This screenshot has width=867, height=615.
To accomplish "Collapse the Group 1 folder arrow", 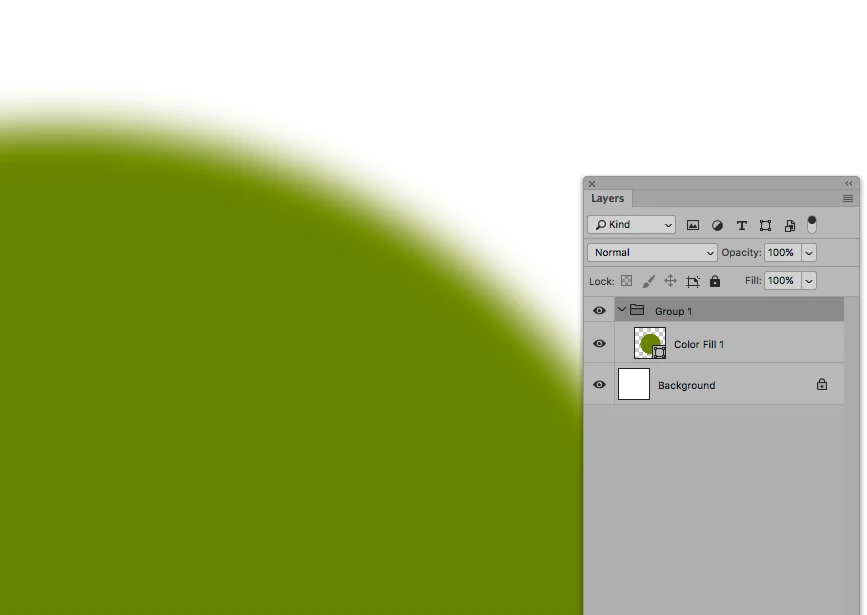I will pyautogui.click(x=621, y=310).
